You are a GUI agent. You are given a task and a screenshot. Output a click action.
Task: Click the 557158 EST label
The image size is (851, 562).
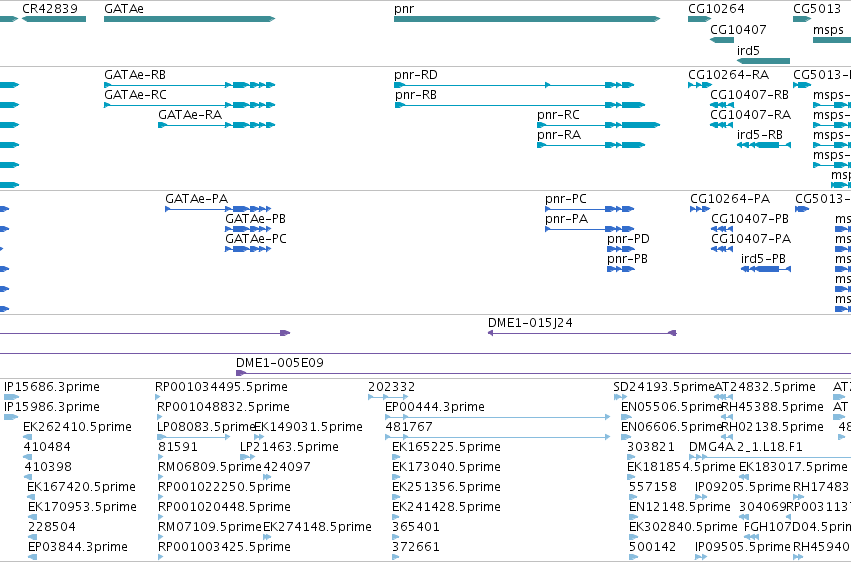[653, 487]
